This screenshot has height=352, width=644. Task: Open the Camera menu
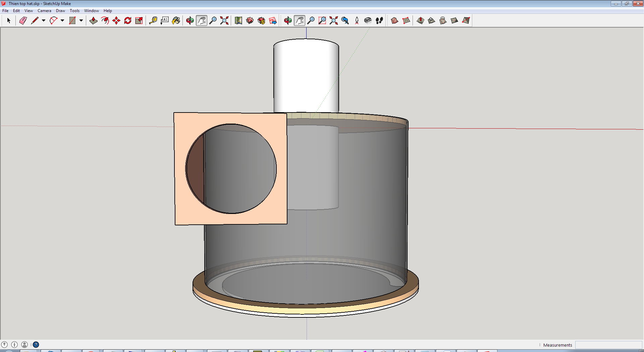coord(44,11)
